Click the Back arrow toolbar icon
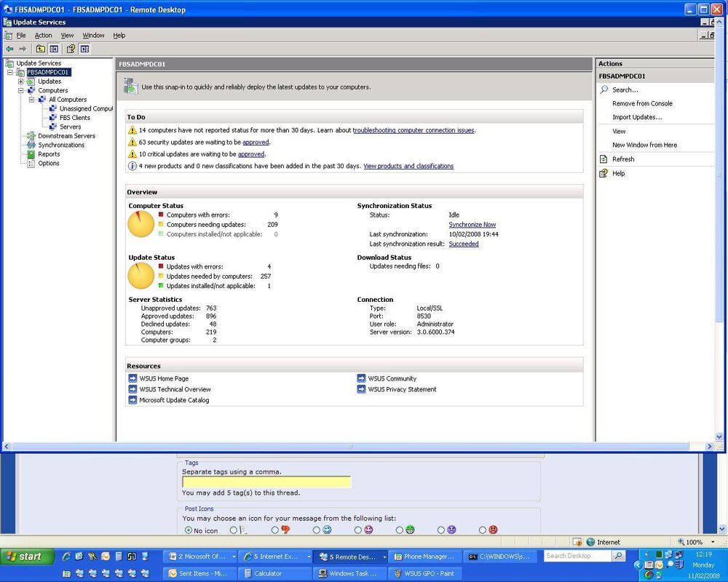728x582 pixels. coord(9,49)
